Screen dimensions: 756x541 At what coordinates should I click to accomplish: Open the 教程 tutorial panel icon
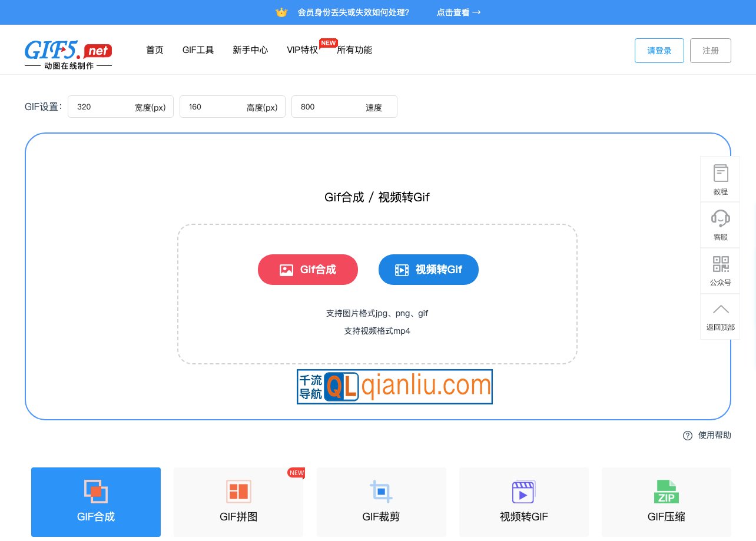click(720, 172)
